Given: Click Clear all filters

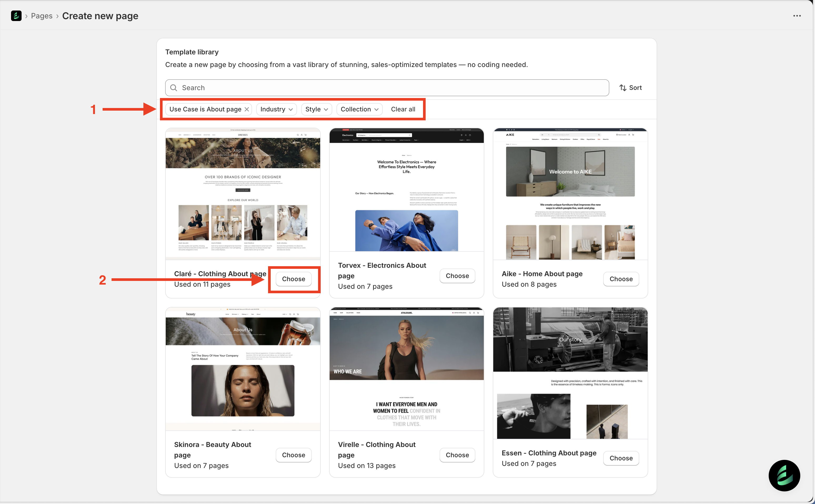Looking at the screenshot, I should (x=403, y=109).
